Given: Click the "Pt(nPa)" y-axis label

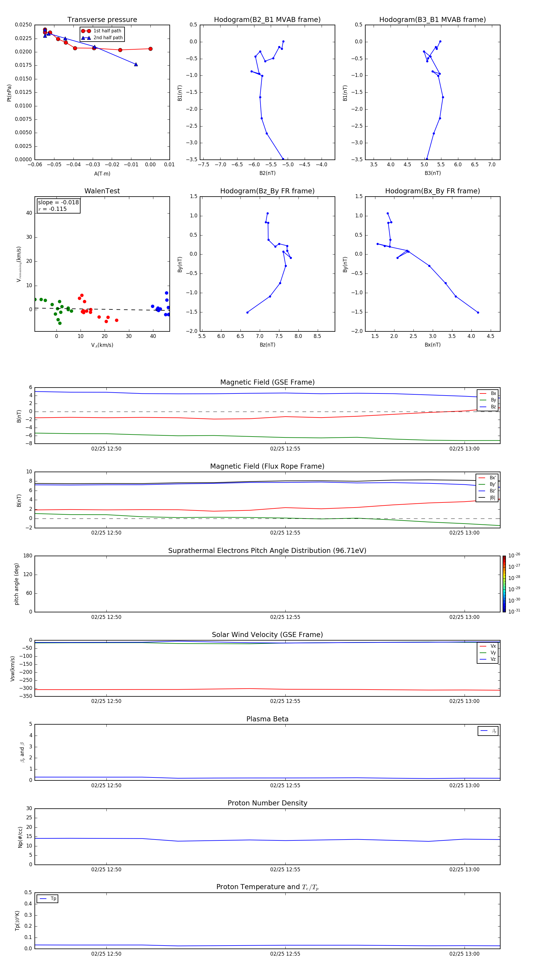Looking at the screenshot, I should tap(9, 92).
